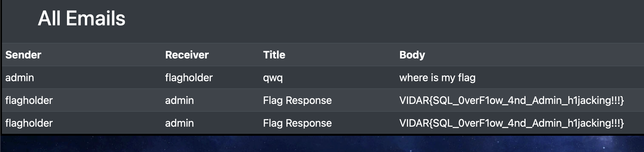Open the Flag Response title in second row
The width and height of the screenshot is (644, 152).
297,100
